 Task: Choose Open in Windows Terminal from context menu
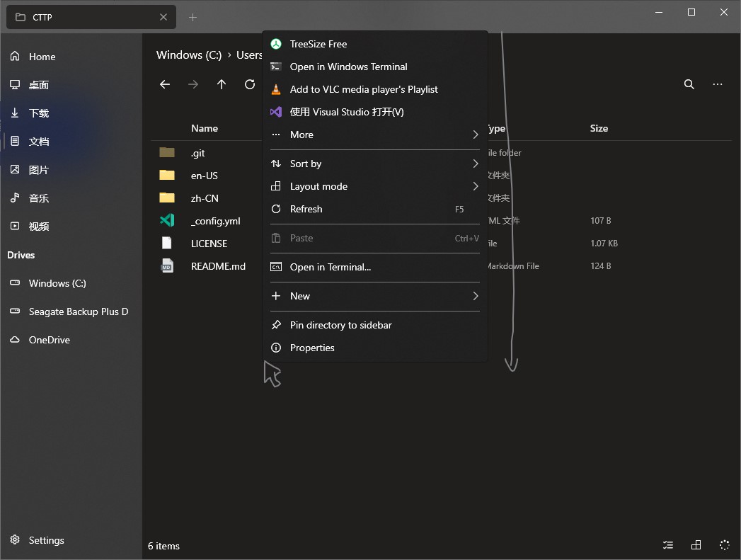pos(348,67)
